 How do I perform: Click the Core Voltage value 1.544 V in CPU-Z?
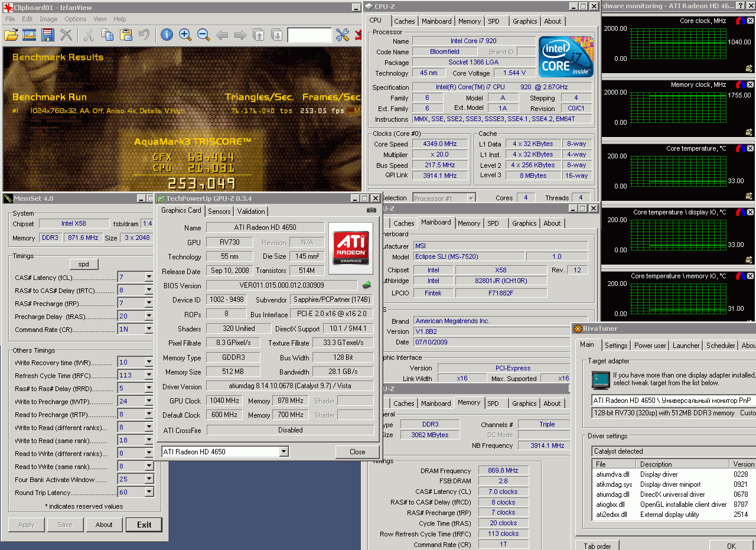tap(514, 73)
